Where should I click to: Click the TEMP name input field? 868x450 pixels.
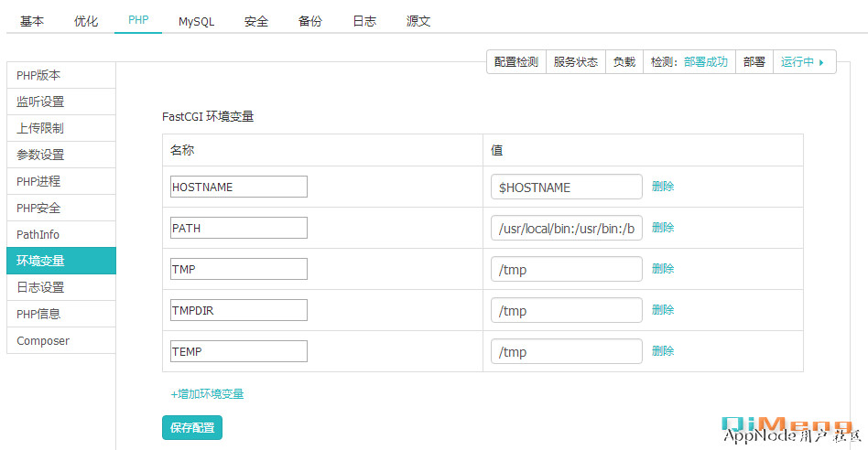(239, 351)
